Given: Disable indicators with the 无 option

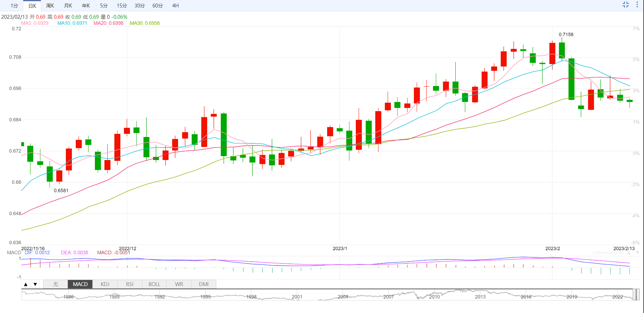Looking at the screenshot, I should pyautogui.click(x=56, y=284).
